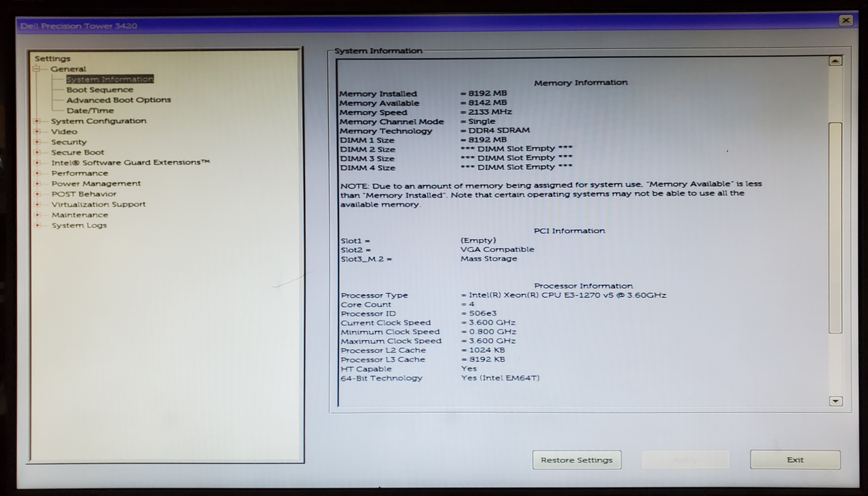Expand the System Configuration node
Screen dimensions: 868x496
point(37,121)
